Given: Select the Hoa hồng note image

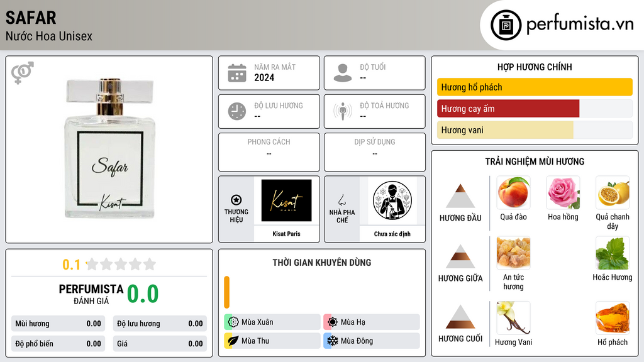Looking at the screenshot, I should [x=563, y=192].
